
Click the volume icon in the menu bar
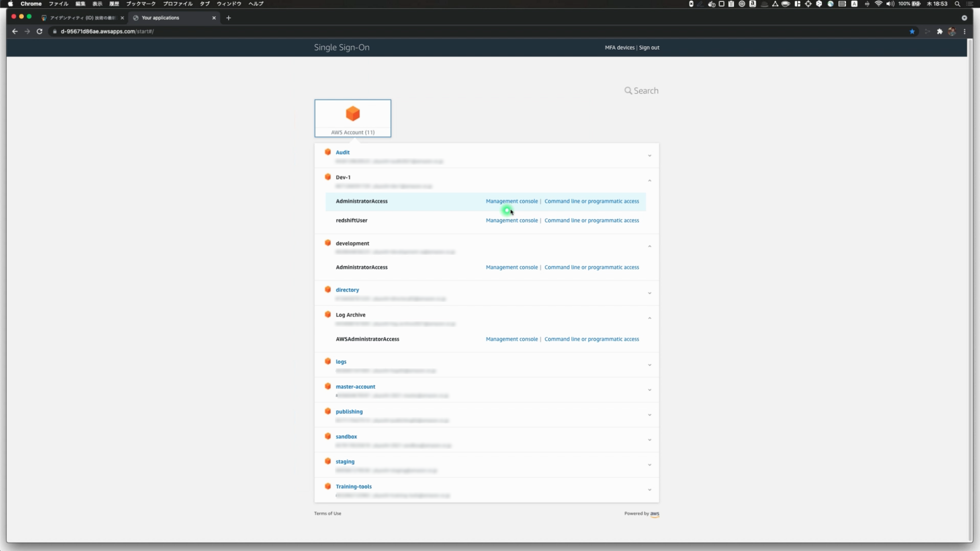tap(890, 4)
